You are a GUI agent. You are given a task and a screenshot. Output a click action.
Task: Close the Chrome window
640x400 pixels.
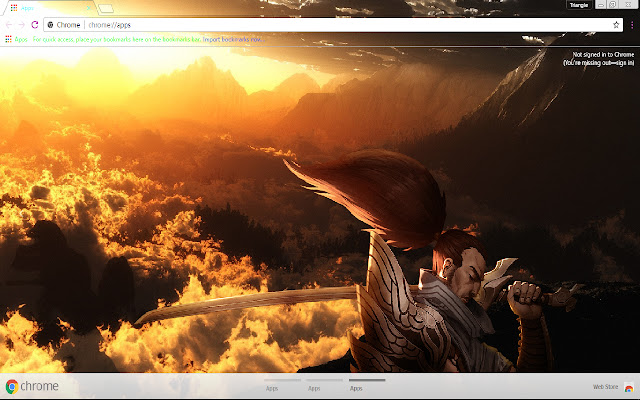pyautogui.click(x=629, y=4)
